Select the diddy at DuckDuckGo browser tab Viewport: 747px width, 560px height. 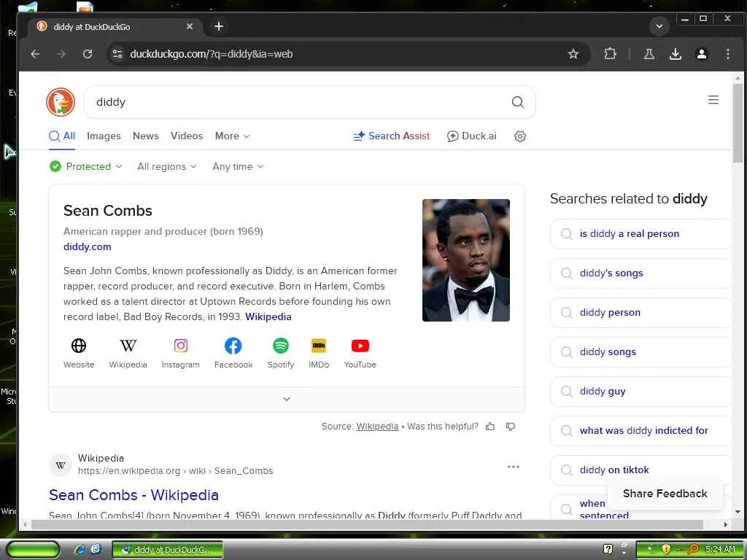115,27
